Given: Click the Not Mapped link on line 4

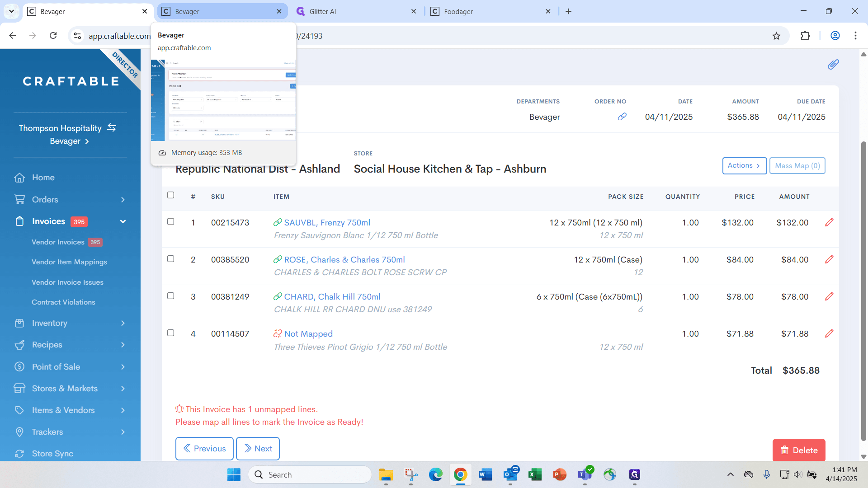Looking at the screenshot, I should point(308,334).
